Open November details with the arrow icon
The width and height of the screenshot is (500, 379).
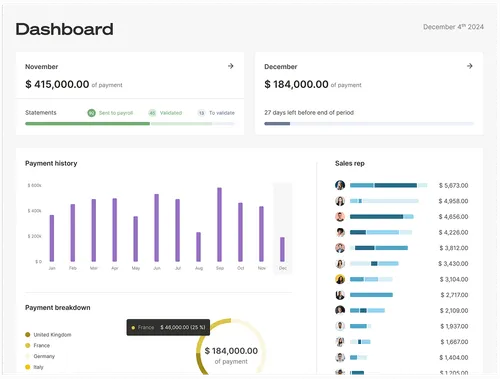pyautogui.click(x=230, y=66)
